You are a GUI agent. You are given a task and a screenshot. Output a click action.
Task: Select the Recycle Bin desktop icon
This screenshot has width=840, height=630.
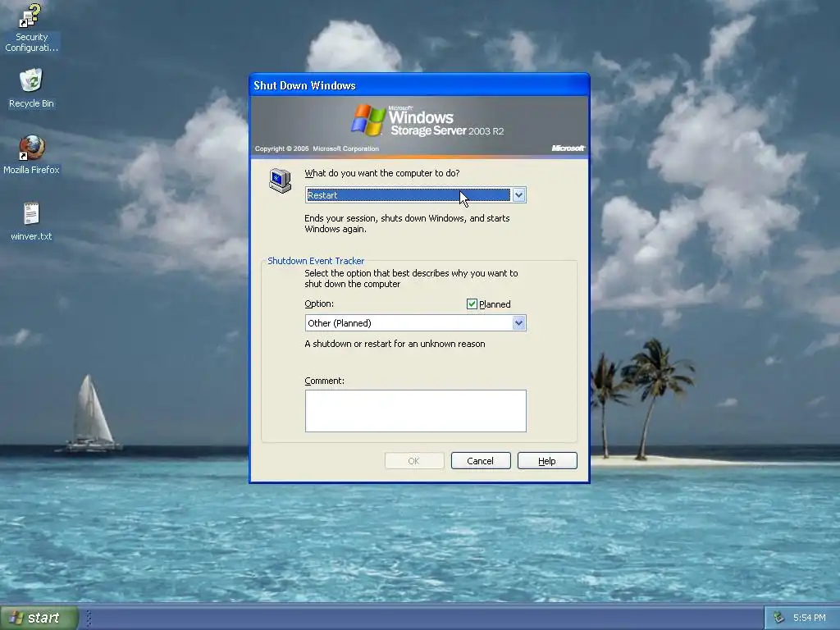click(31, 89)
